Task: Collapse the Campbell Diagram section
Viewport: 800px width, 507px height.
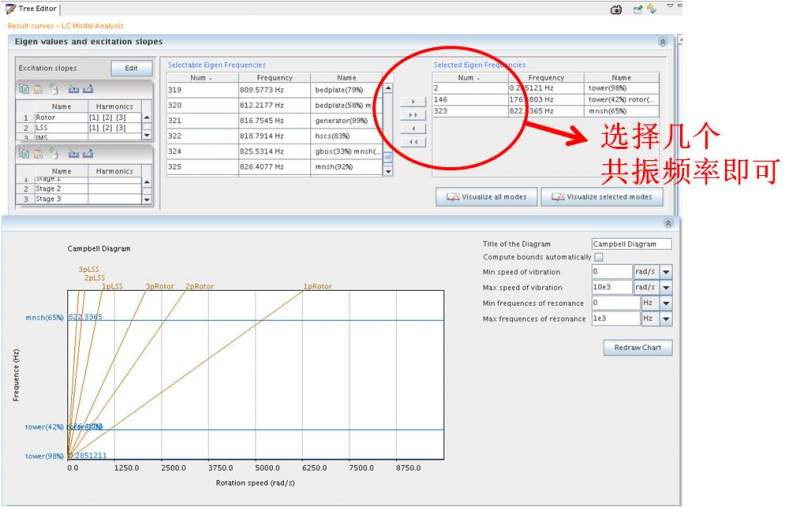Action: 668,223
